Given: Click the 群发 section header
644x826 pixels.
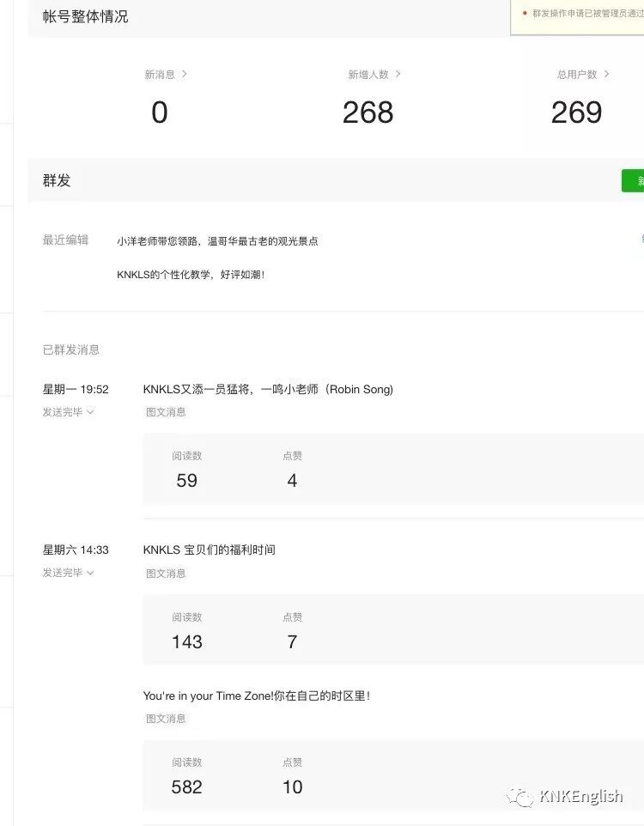Looking at the screenshot, I should (57, 180).
